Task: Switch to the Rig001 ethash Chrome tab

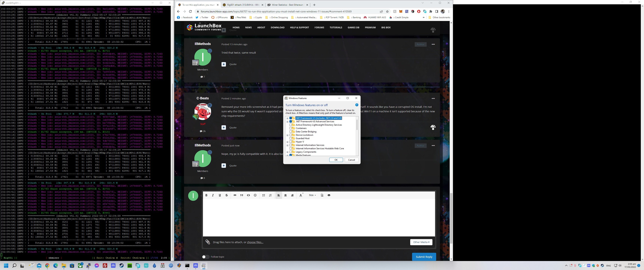Action: [243, 5]
